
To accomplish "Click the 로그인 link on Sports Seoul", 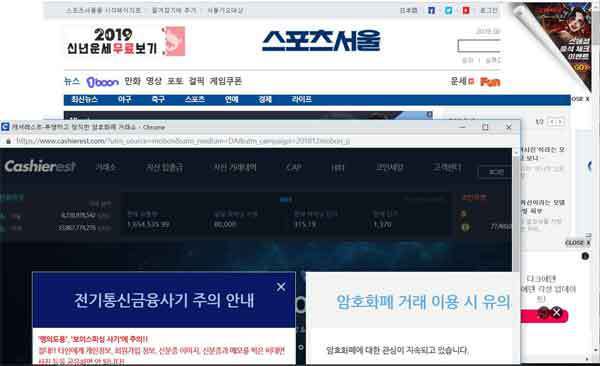I will [489, 11].
